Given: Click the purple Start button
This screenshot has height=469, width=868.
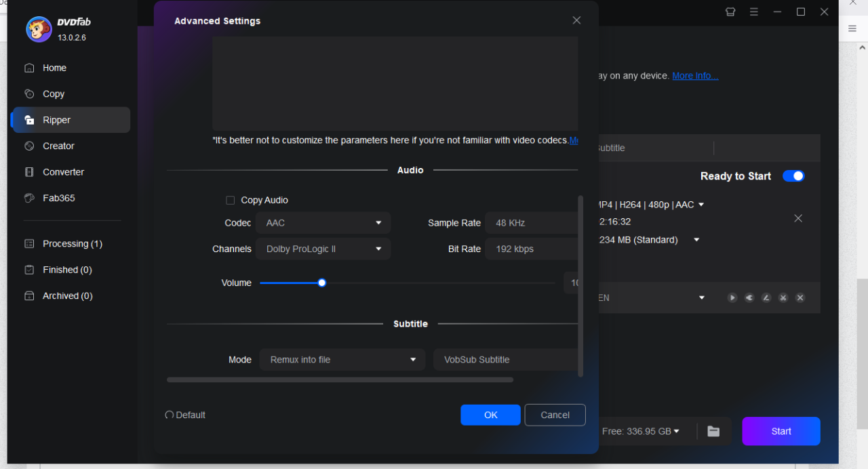Looking at the screenshot, I should (x=781, y=431).
